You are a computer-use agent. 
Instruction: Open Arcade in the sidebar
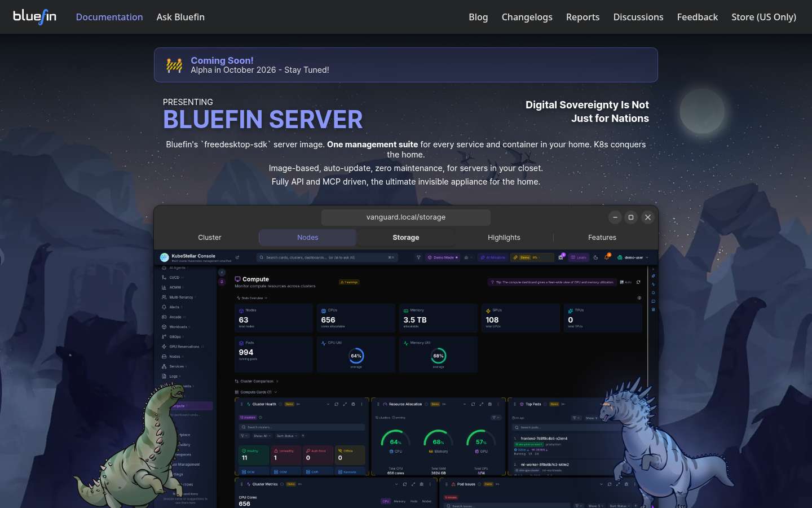(x=175, y=317)
